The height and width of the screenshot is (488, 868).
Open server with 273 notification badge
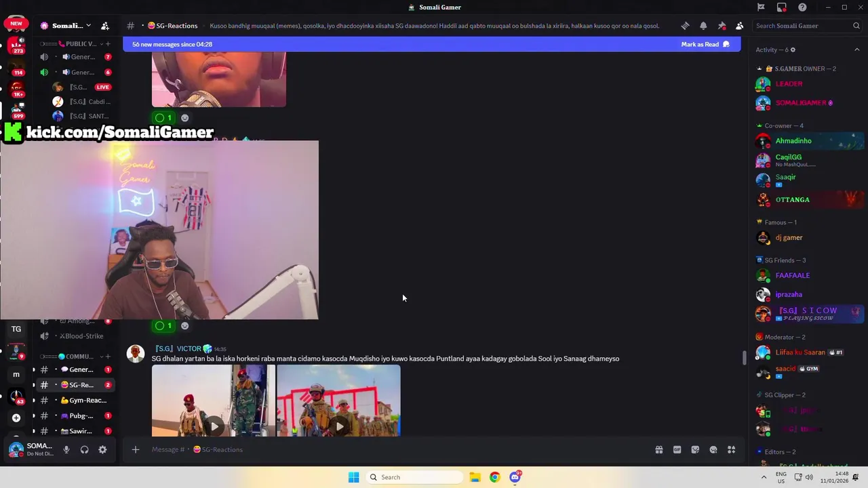(16, 45)
